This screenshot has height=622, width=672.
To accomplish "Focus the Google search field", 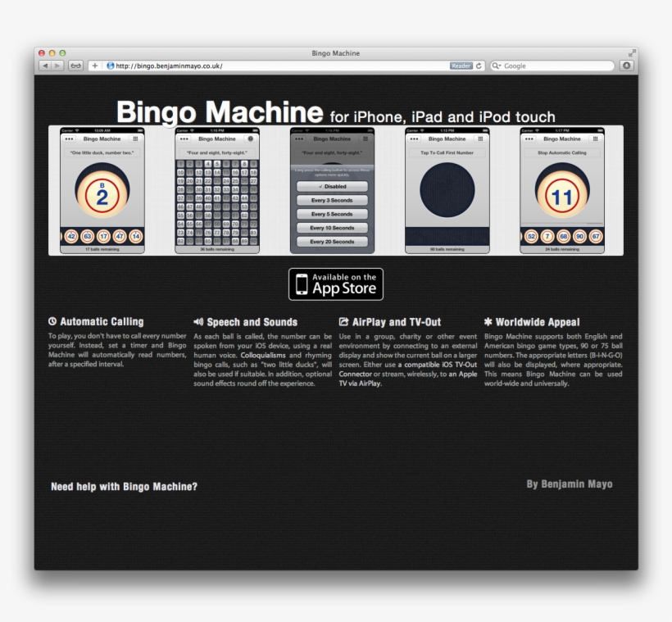I will click(x=552, y=66).
